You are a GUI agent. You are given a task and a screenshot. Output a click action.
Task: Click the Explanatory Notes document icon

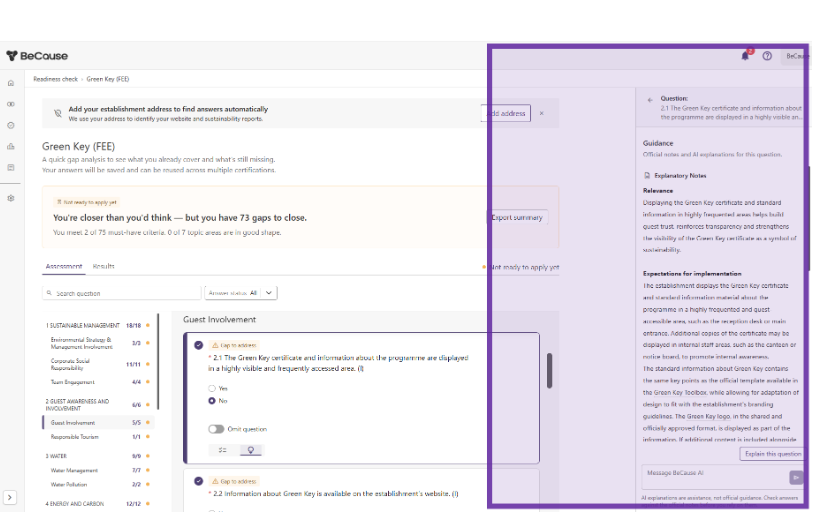pos(647,176)
